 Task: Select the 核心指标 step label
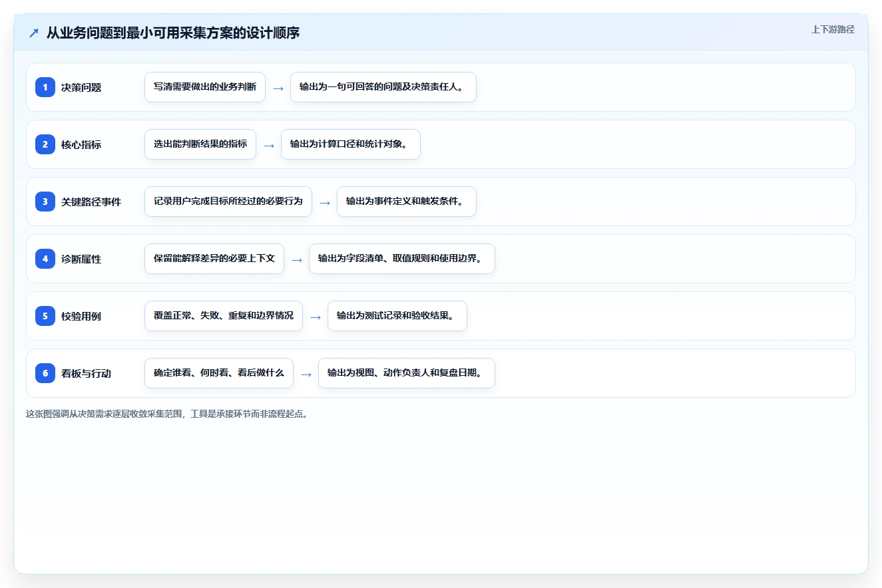coord(81,144)
